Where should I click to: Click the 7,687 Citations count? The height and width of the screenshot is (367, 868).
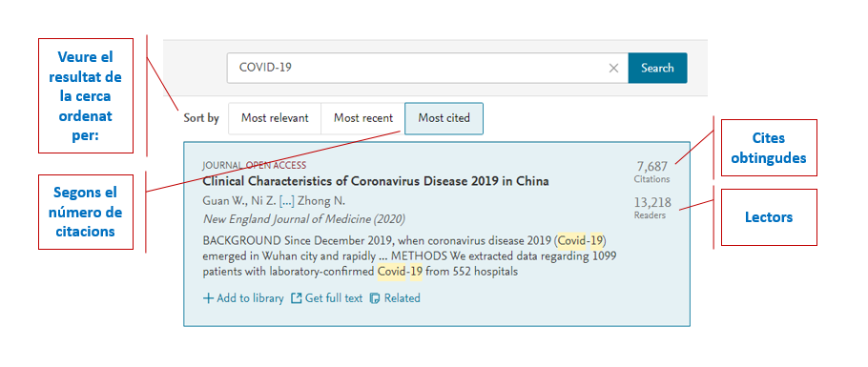652,172
